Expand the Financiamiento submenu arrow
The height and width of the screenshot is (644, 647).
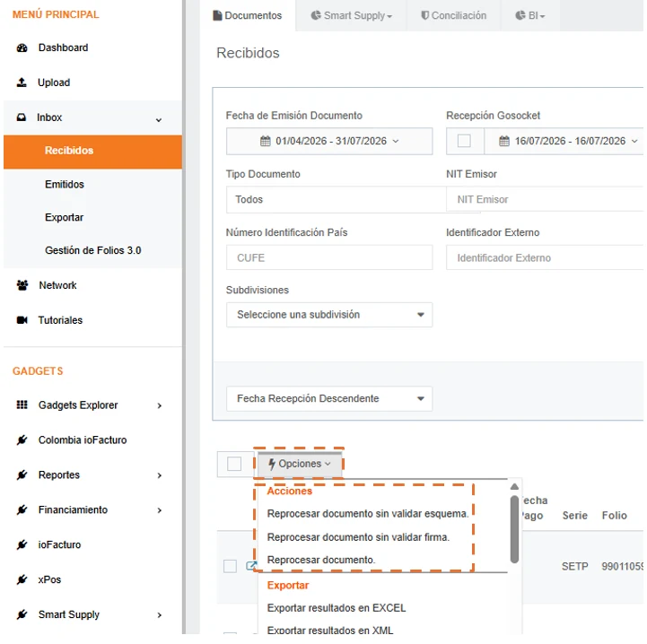pos(159,510)
